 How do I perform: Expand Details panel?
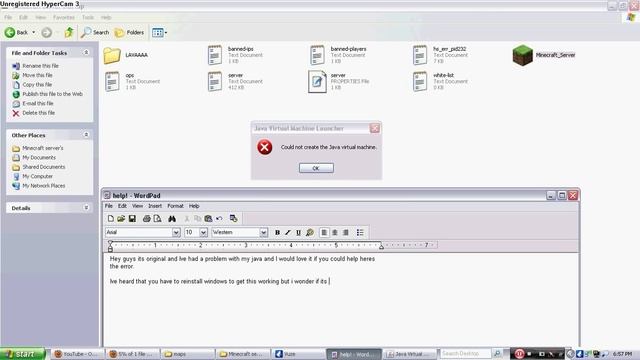[x=86, y=208]
